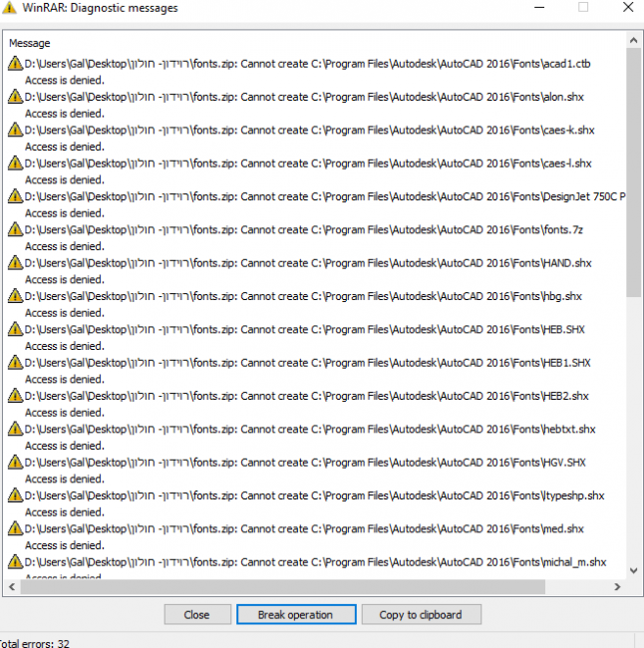The width and height of the screenshot is (644, 648).
Task: Click the vertical scrollbar down arrow
Action: 633,570
